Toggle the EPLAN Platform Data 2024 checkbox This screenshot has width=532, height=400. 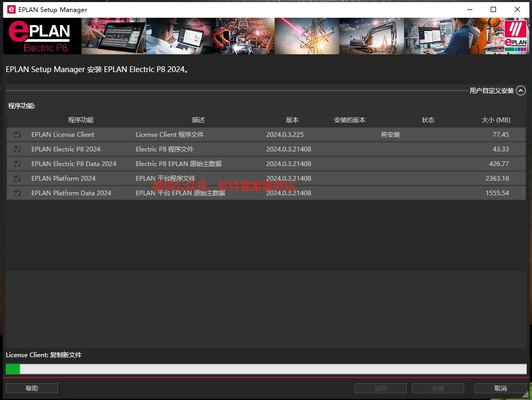tap(17, 193)
